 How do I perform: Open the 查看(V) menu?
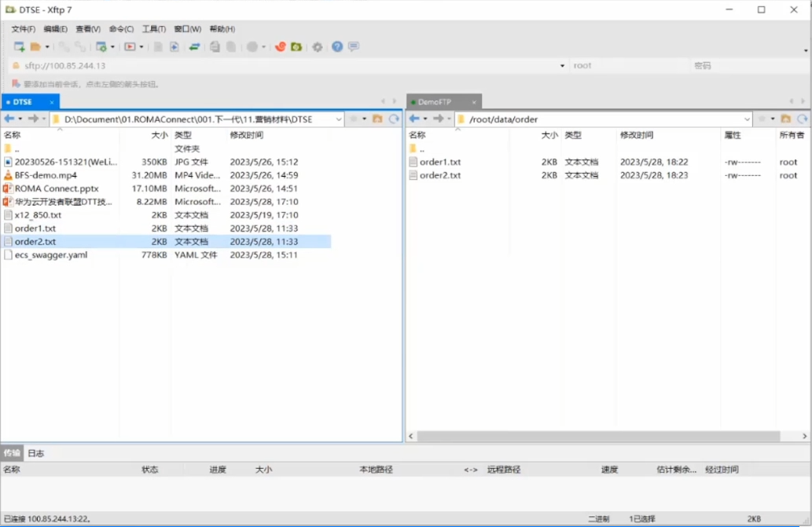pyautogui.click(x=88, y=29)
